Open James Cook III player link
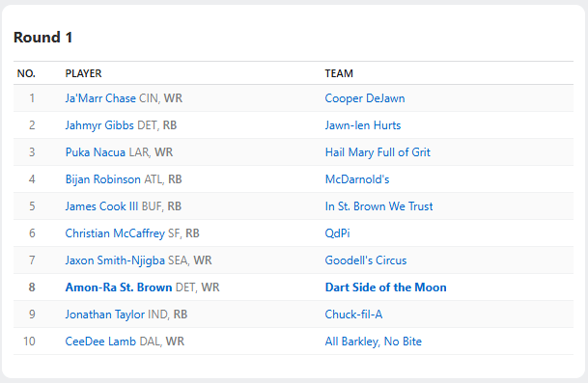 (101, 206)
